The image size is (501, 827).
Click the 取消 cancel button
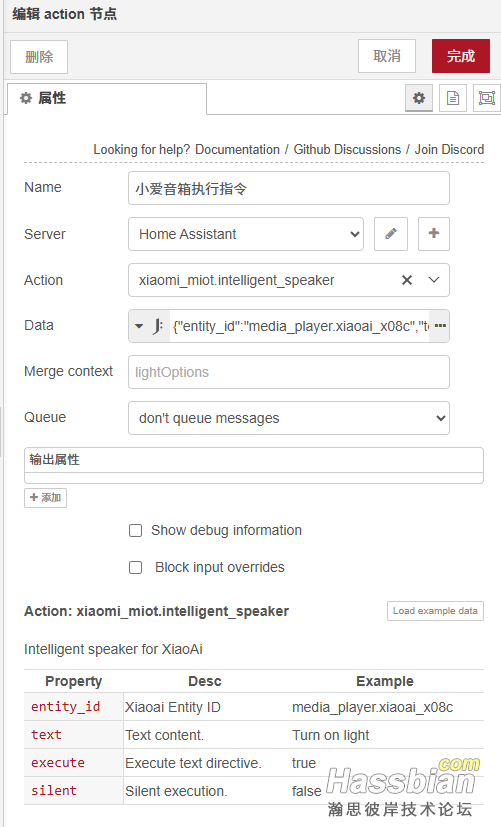[387, 56]
